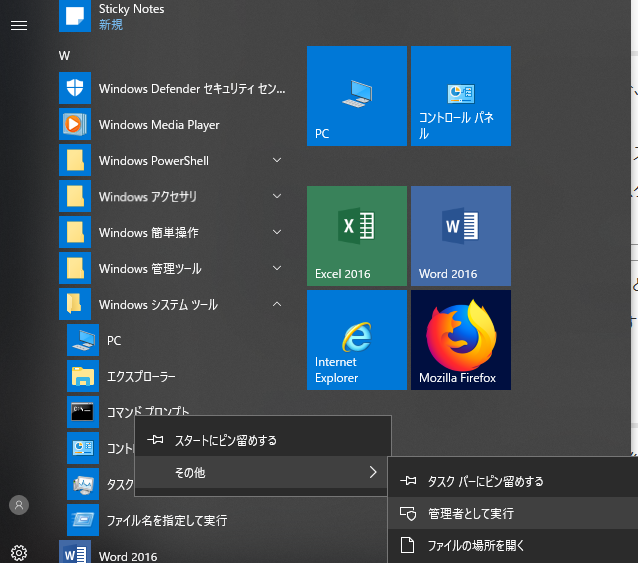Open the PC icon in app list

coord(83,340)
